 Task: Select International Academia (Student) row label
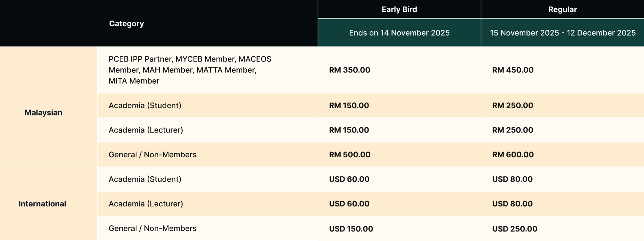[145, 179]
